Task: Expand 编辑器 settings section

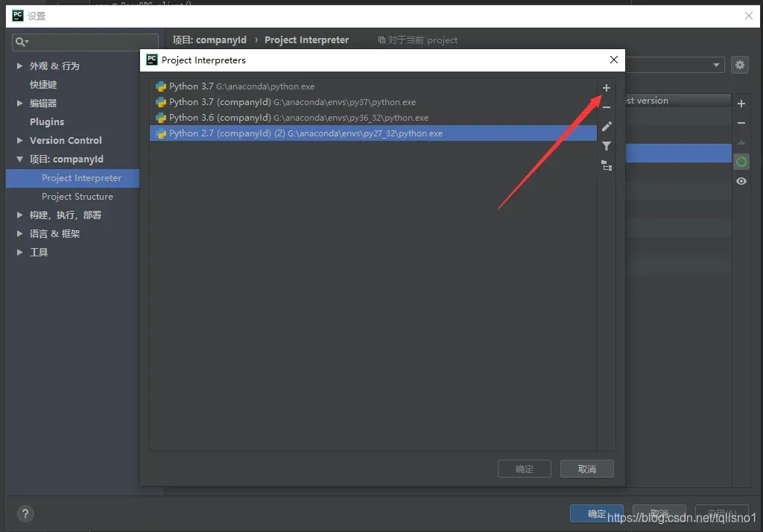Action: tap(19, 103)
